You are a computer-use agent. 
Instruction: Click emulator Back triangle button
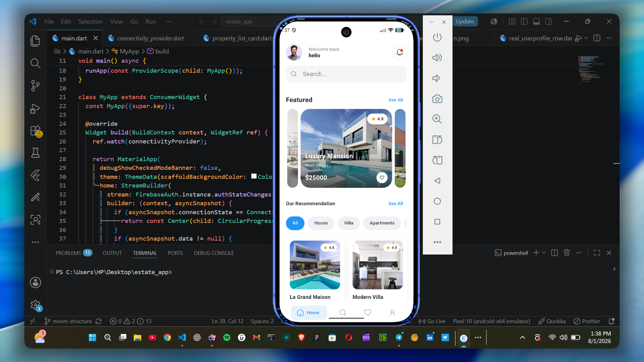coord(437,181)
